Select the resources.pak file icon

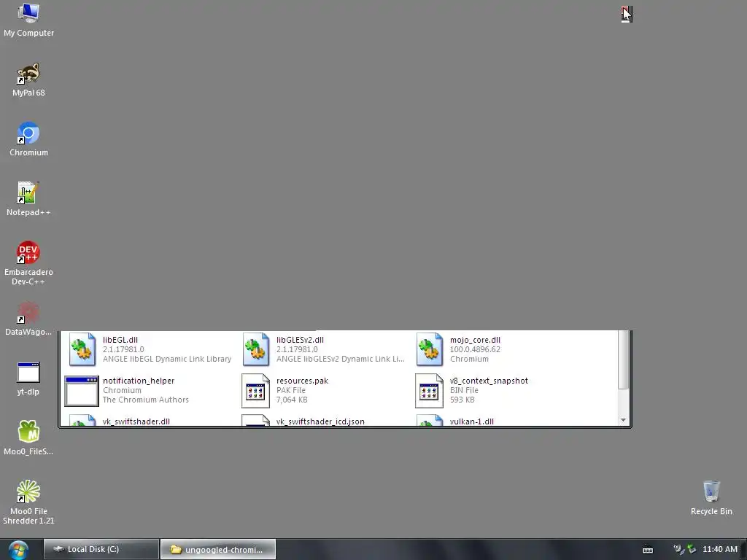256,391
